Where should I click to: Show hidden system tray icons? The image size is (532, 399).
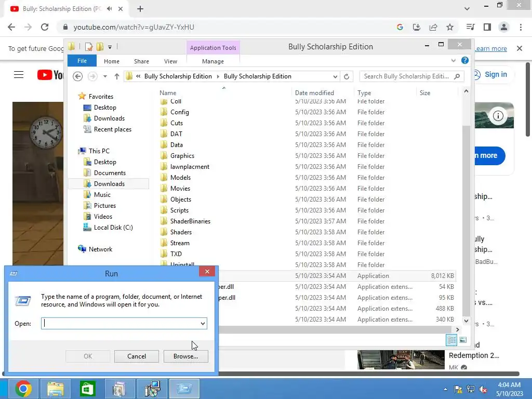point(445,389)
